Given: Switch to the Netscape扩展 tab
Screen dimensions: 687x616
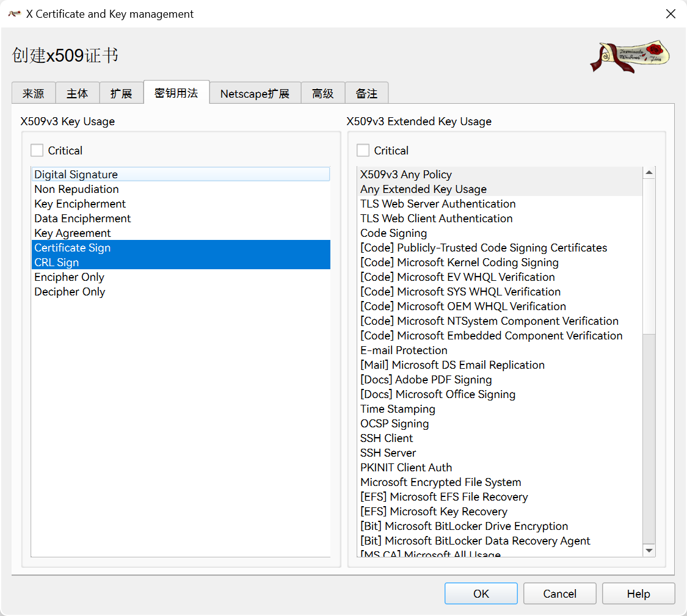Looking at the screenshot, I should pyautogui.click(x=255, y=93).
